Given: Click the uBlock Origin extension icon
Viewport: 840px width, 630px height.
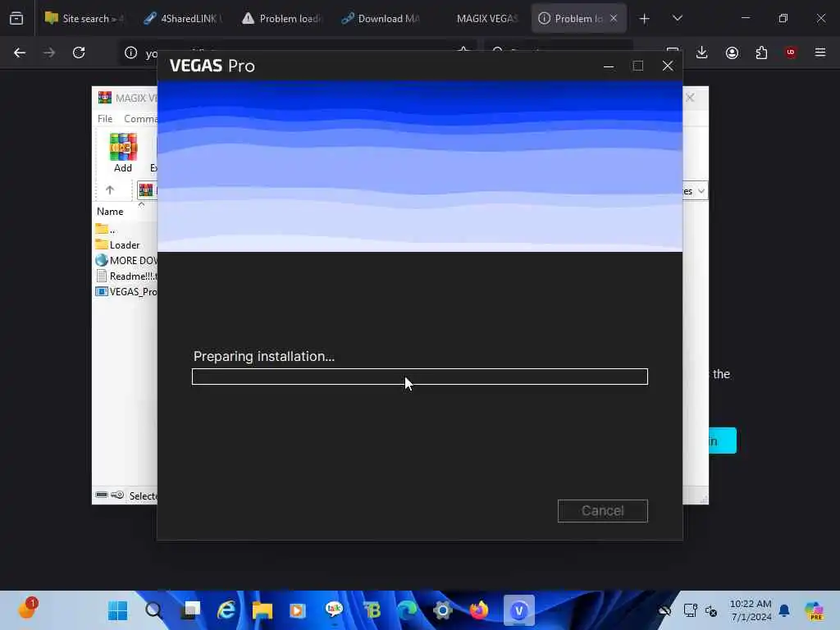Looking at the screenshot, I should click(791, 52).
